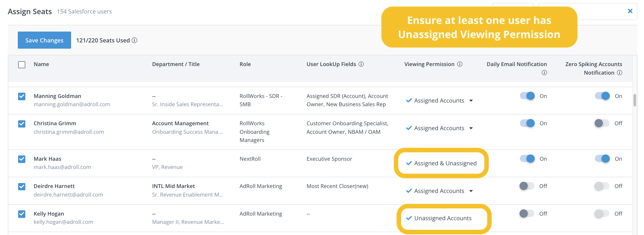This screenshot has width=644, height=235.
Task: Close the Assign Seats dialog
Action: click(x=630, y=11)
